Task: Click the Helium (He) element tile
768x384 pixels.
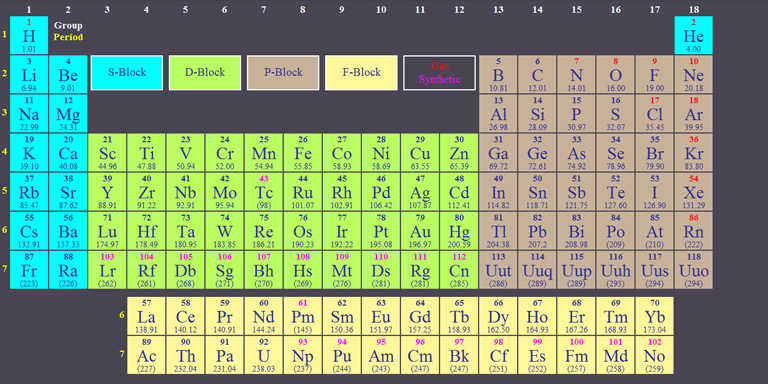Action: [694, 35]
